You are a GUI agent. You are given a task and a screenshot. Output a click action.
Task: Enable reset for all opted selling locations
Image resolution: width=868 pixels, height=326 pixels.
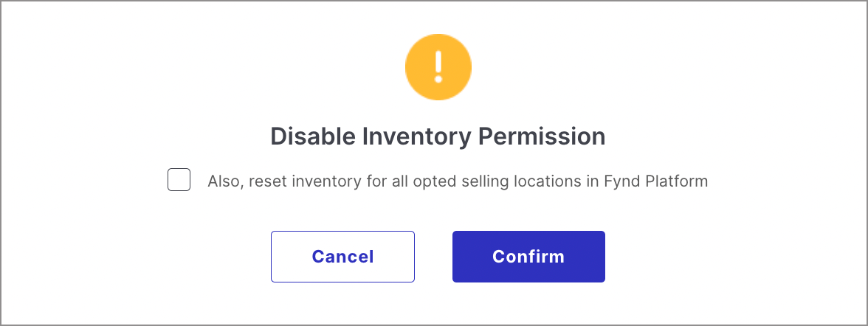tap(179, 180)
